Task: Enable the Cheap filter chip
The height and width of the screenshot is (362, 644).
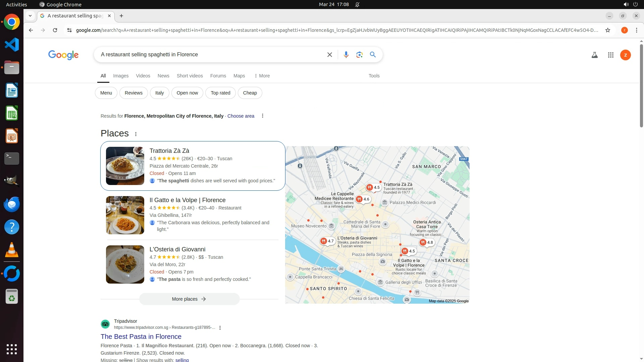Action: 250,93
